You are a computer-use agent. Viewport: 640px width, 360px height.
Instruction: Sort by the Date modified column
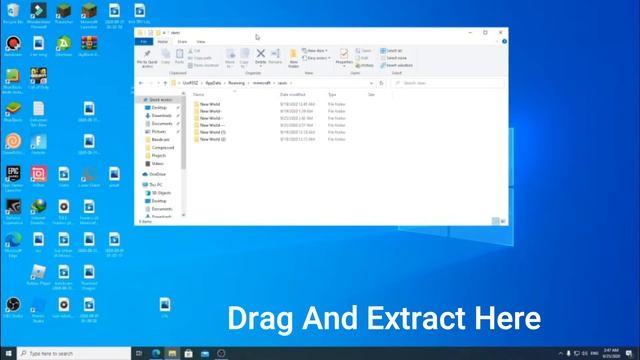pos(292,95)
